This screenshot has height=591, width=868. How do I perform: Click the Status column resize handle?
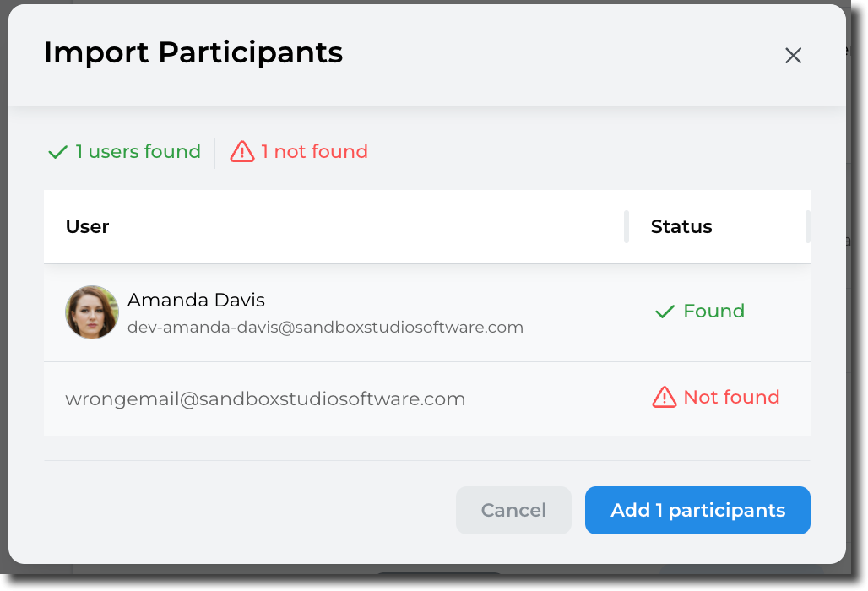(x=808, y=226)
